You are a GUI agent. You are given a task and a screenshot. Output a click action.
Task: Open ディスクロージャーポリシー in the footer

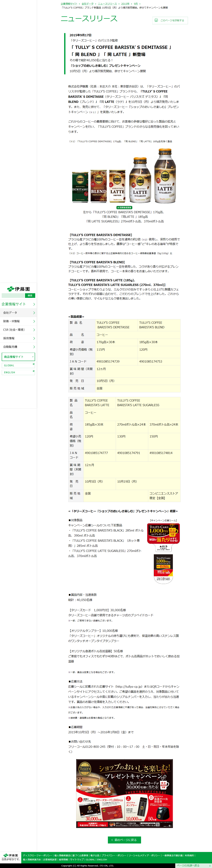pos(37,855)
